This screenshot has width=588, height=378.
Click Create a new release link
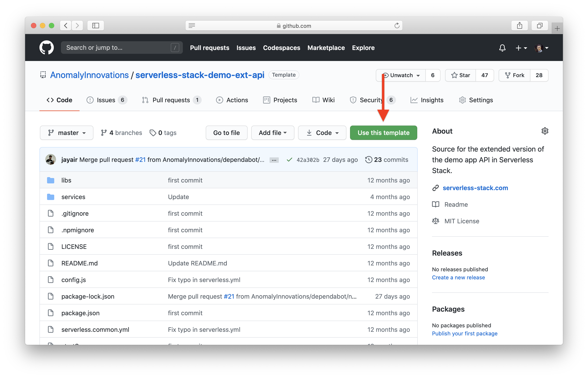pos(458,277)
